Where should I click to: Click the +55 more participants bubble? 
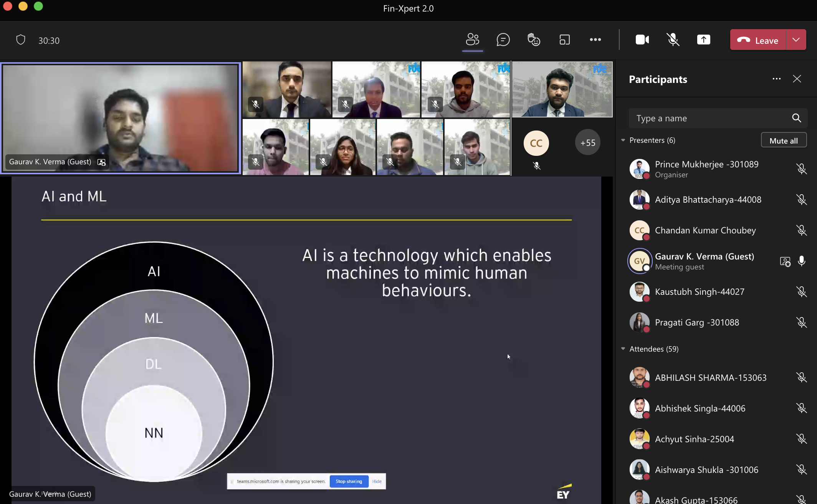(588, 143)
